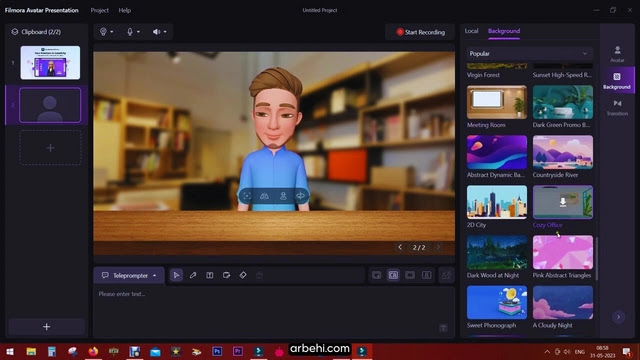Click the avatar person icon on overlay
640x360 pixels.
pyautogui.click(x=283, y=196)
